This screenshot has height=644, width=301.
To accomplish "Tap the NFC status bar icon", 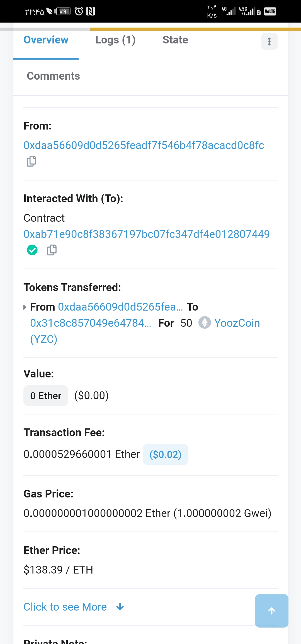I will coord(91,11).
